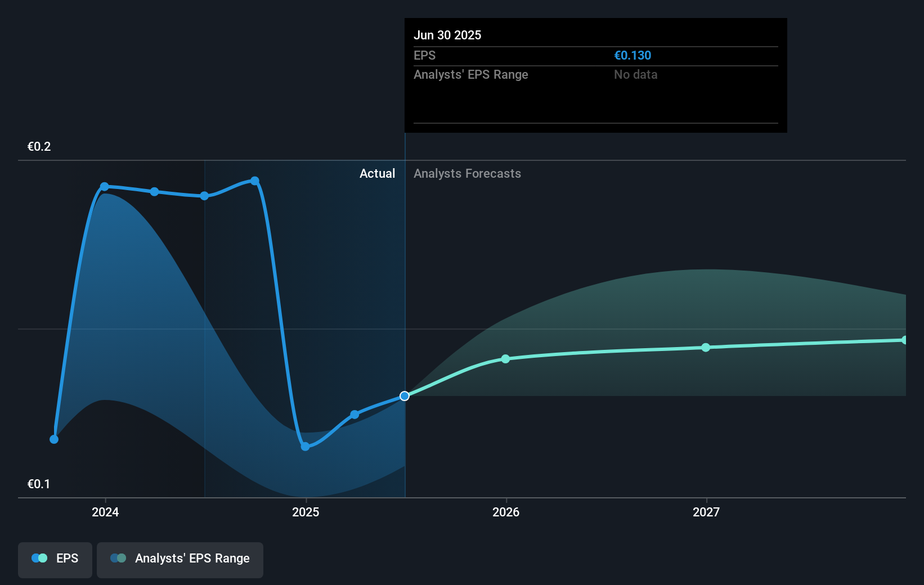This screenshot has height=585, width=924.
Task: Toggle the Analysts' EPS Range legend button
Action: (180, 559)
